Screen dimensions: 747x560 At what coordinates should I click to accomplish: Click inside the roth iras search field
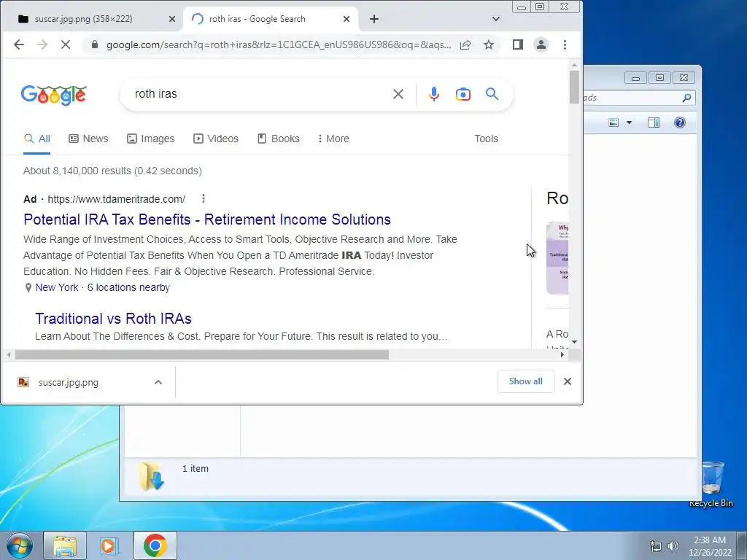258,94
